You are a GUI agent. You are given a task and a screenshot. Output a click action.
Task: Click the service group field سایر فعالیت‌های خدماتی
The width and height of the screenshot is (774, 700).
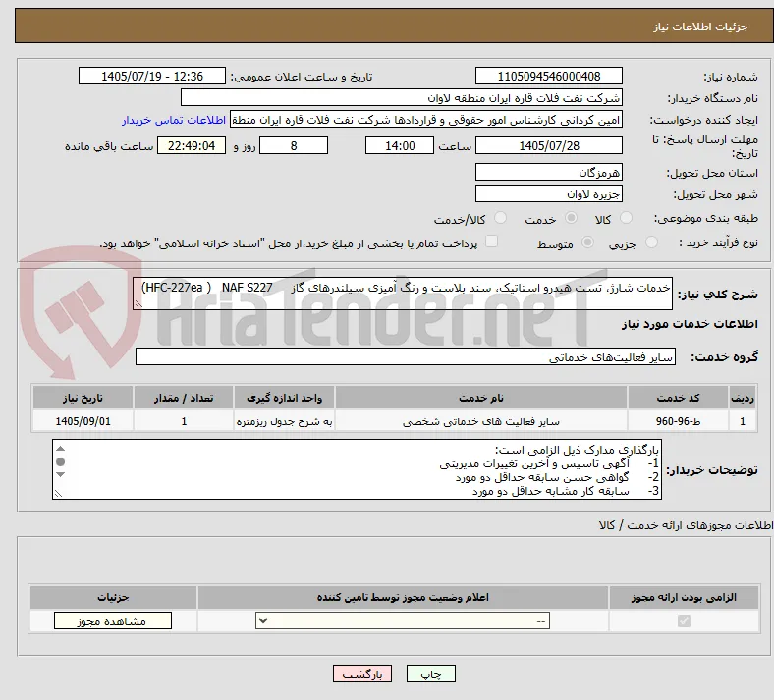click(406, 357)
